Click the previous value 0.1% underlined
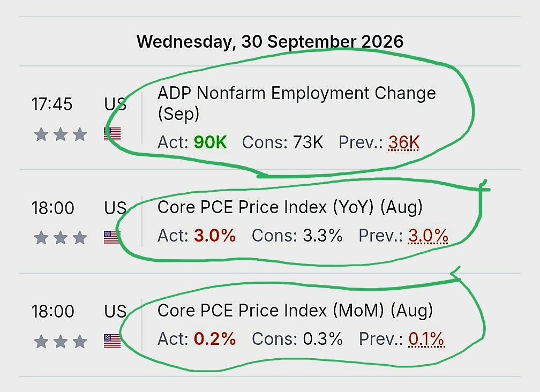This screenshot has width=540, height=392. point(426,339)
